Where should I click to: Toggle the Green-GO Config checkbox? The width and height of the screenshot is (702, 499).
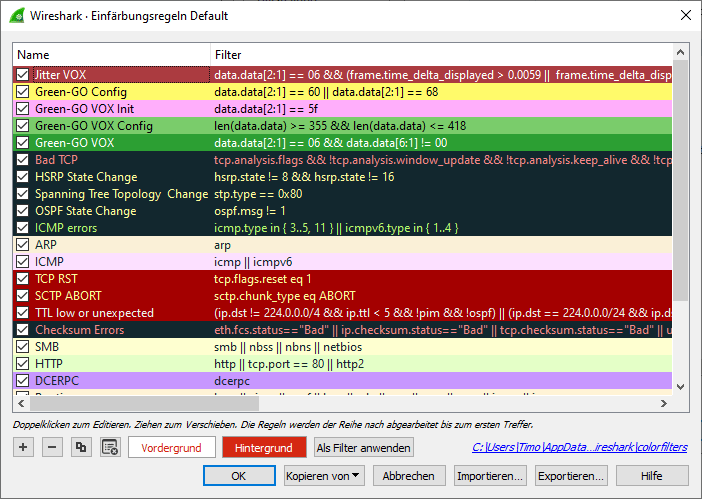pyautogui.click(x=22, y=92)
